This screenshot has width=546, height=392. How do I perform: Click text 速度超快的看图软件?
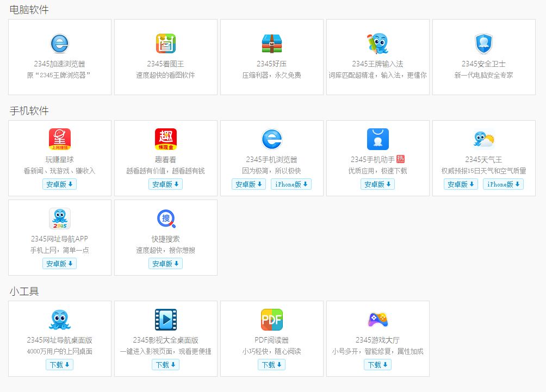coord(166,75)
